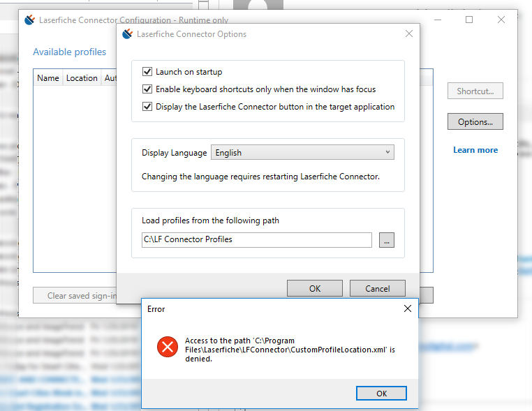Click the Laserfiche Connector Options title icon
The image size is (532, 411).
127,34
